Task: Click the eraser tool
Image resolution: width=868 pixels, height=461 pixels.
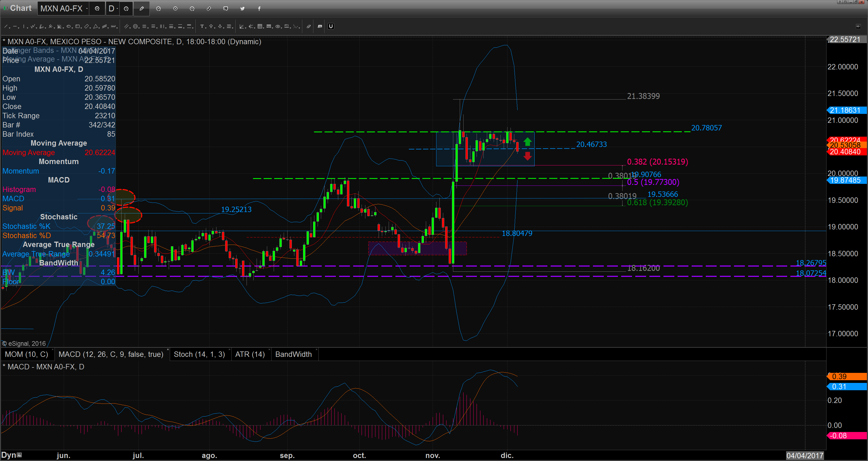Action: (x=309, y=26)
